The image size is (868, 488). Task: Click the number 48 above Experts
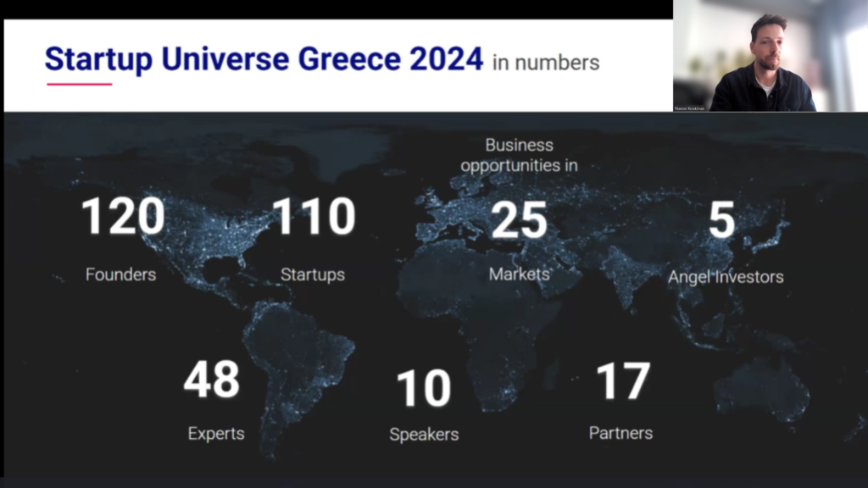(212, 380)
